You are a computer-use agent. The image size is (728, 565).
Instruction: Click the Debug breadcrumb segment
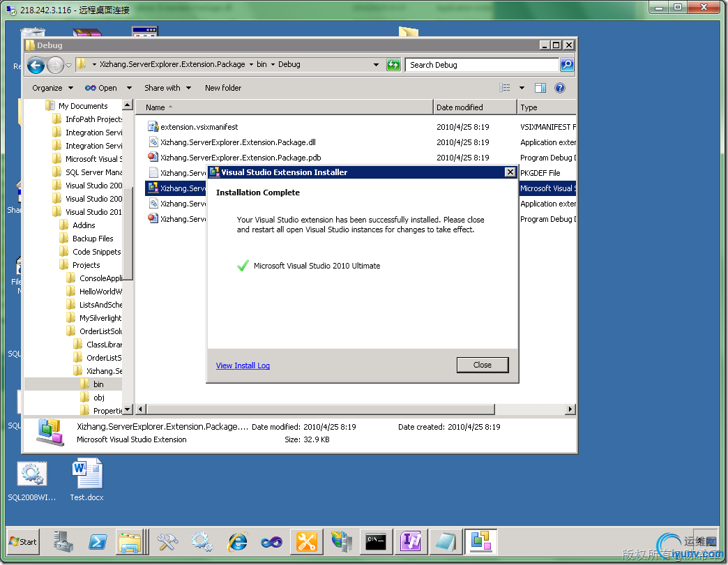click(x=289, y=65)
